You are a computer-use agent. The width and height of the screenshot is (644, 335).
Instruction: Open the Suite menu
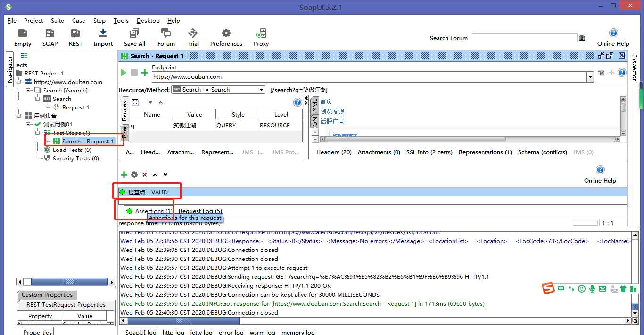tap(58, 20)
